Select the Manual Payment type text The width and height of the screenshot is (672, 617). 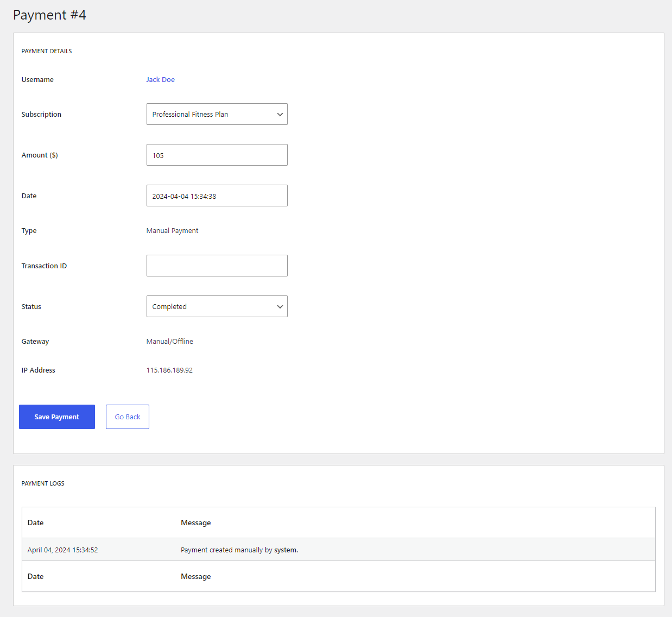[x=172, y=230]
